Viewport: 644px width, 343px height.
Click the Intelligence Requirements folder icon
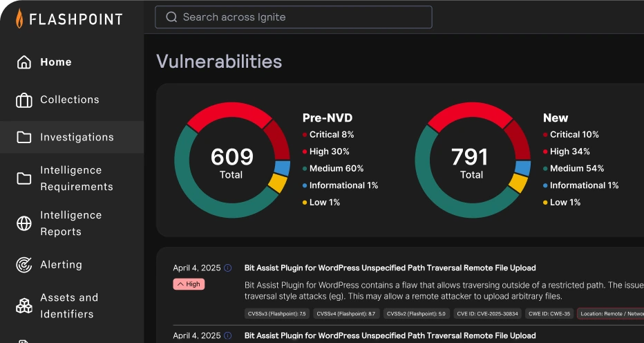tap(23, 178)
